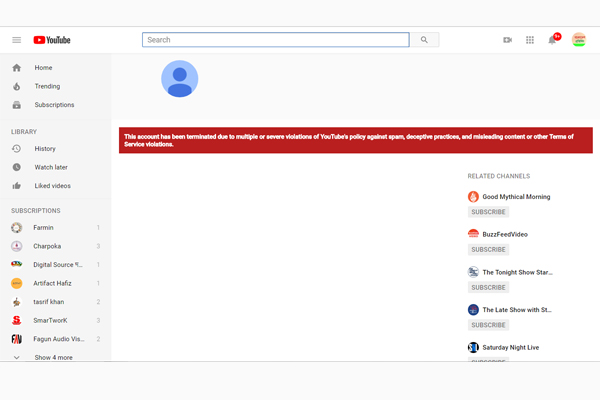Open the create video camera icon
Image resolution: width=600 pixels, height=400 pixels.
(507, 40)
